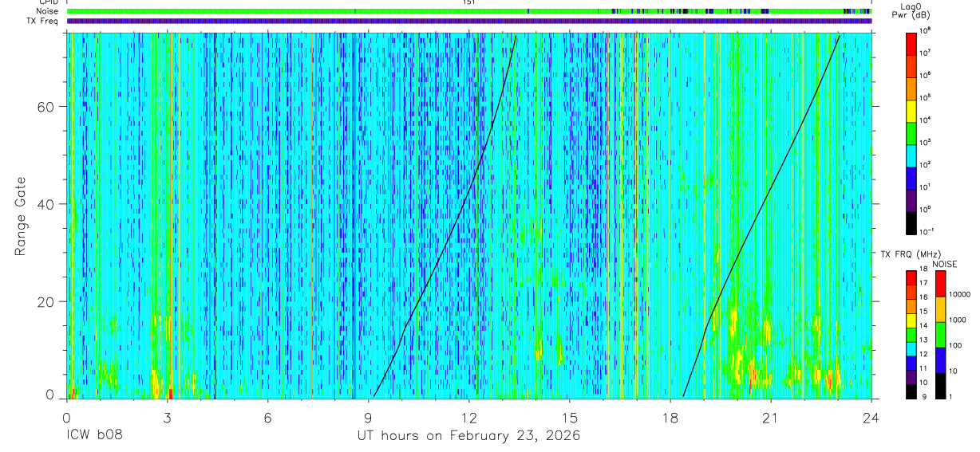This screenshot has height=452, width=980.
Task: Click the green Noise strip above the plot
Action: (x=469, y=11)
